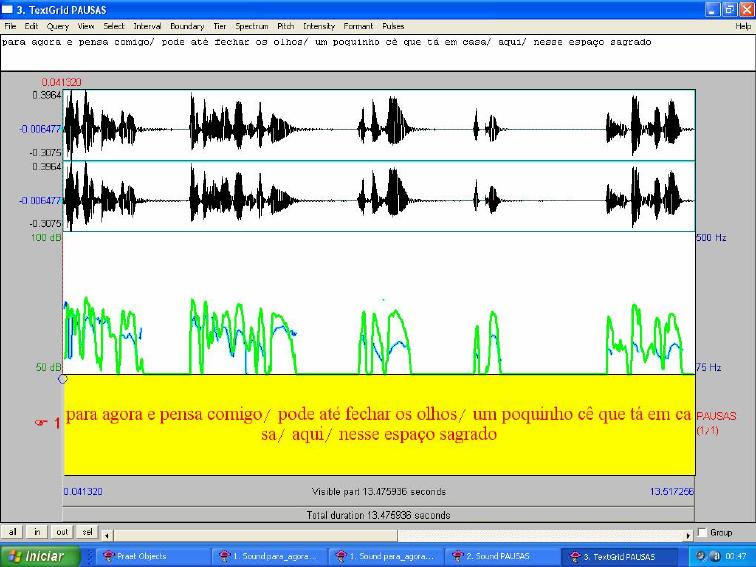Open the Boundary menu

[187, 26]
